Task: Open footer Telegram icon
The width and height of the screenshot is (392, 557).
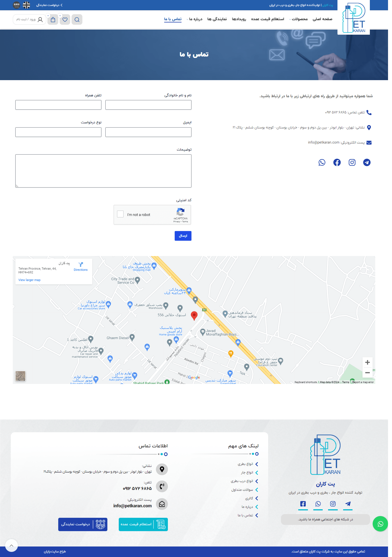Action: tap(348, 504)
